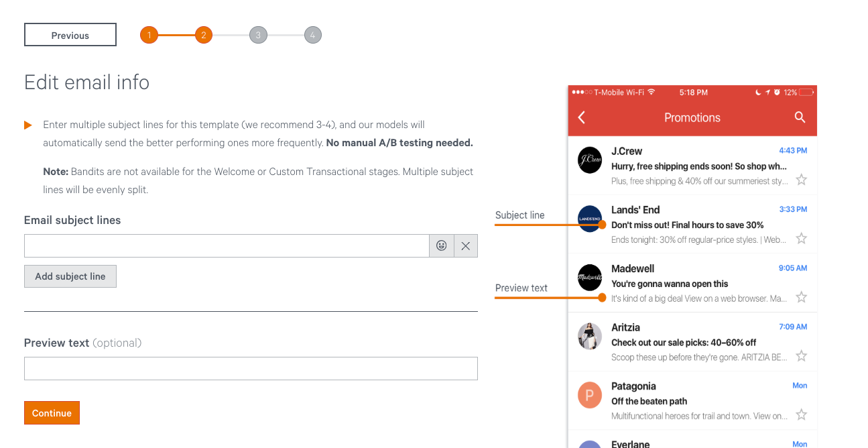868x448 pixels.
Task: Focus the Preview text (optional) input field
Action: [251, 369]
